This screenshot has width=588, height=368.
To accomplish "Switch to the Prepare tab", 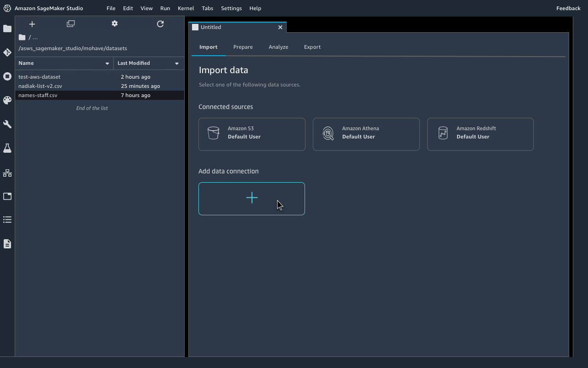I will pos(243,47).
